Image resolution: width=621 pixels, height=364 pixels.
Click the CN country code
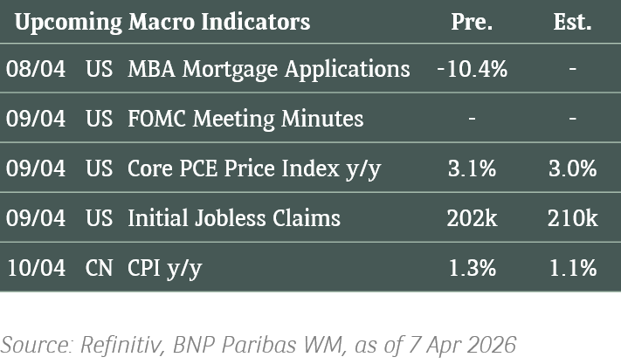click(99, 268)
